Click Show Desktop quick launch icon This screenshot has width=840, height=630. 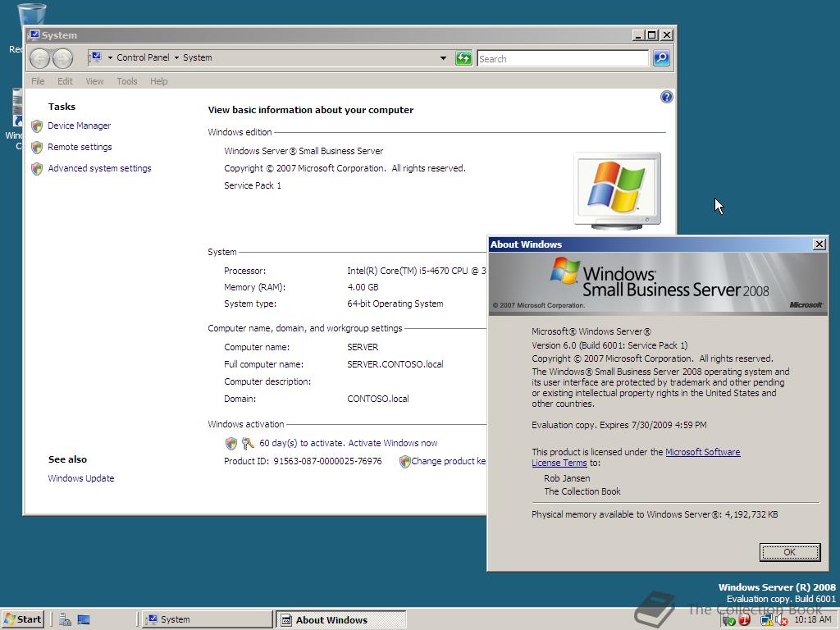[x=84, y=620]
